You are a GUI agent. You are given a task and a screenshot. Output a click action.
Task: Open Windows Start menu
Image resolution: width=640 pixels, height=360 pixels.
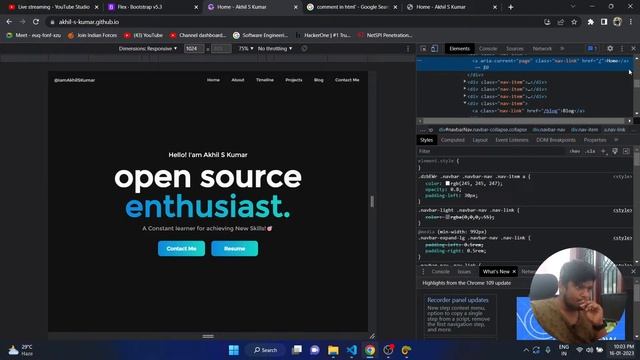point(234,350)
